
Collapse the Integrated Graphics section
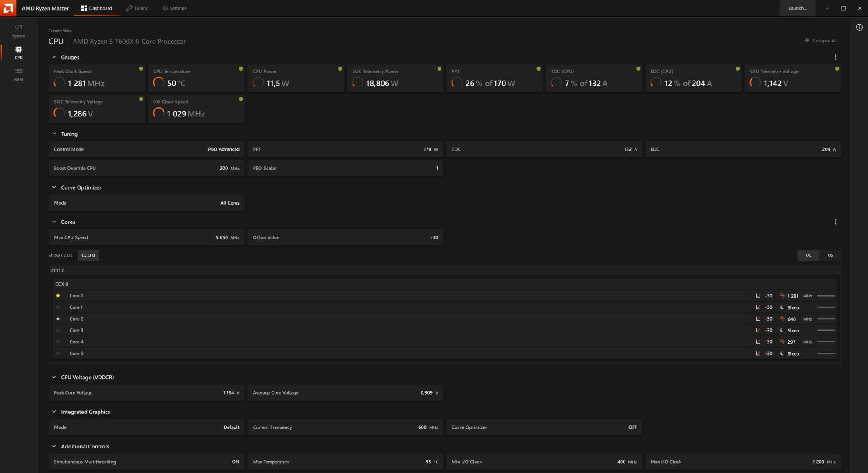point(54,412)
